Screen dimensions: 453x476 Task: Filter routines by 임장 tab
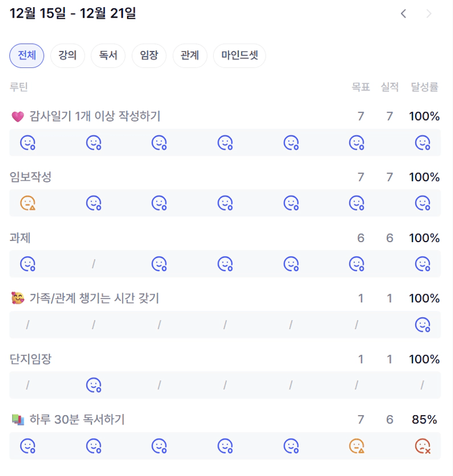click(149, 55)
